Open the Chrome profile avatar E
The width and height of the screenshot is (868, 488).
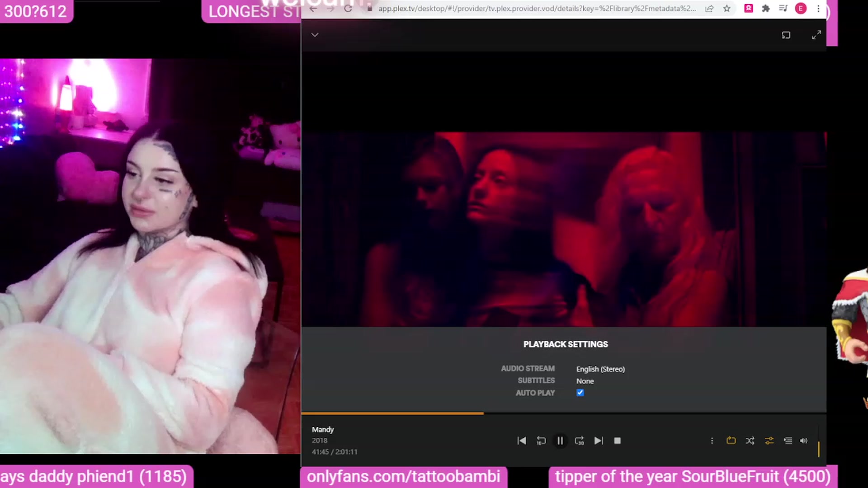801,9
